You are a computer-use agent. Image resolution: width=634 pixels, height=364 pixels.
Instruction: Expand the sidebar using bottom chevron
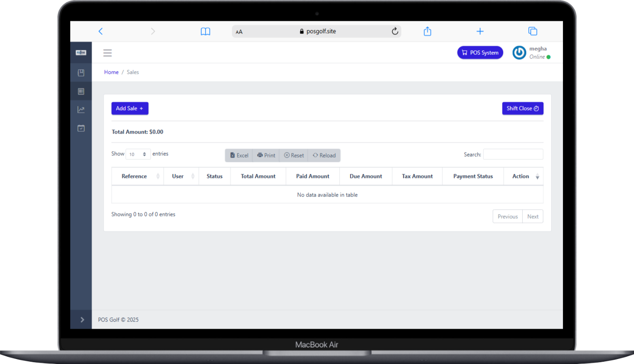pos(82,320)
